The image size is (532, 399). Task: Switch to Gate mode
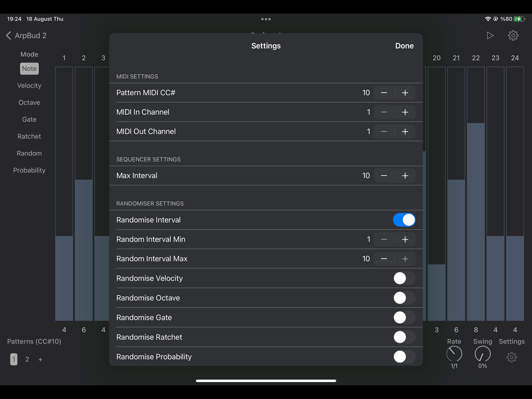click(x=29, y=119)
